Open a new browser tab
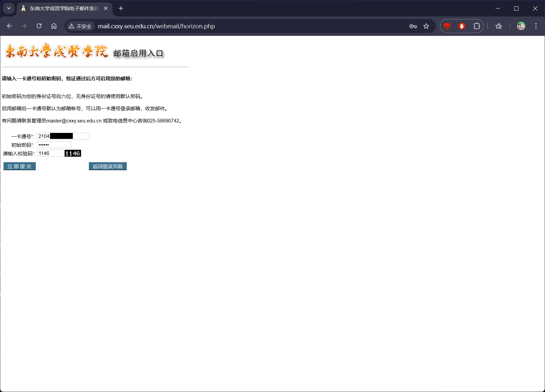 121,8
